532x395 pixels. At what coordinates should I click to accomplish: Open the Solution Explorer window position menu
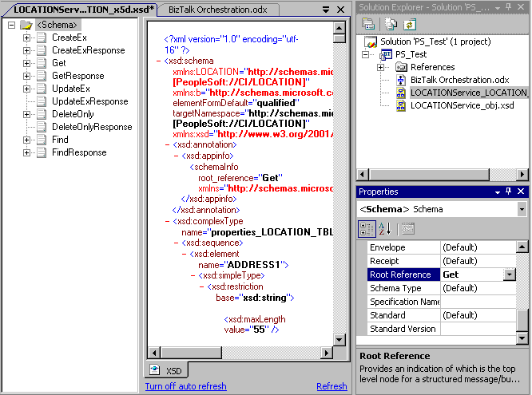click(x=498, y=7)
